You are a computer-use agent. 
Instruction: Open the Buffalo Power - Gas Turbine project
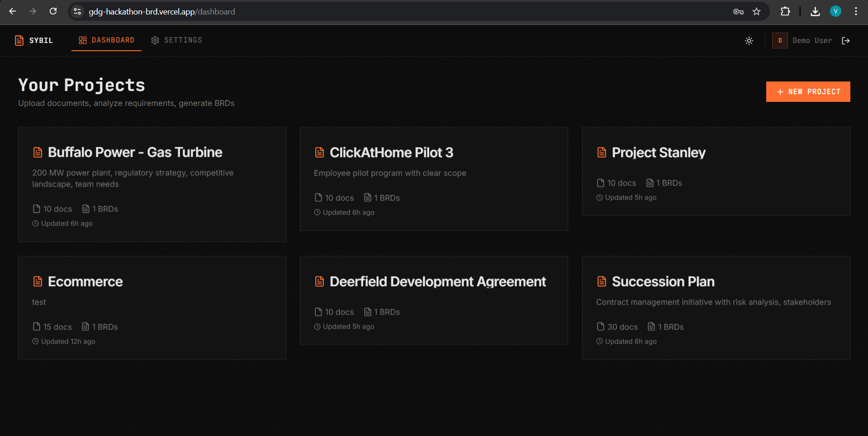tap(135, 153)
